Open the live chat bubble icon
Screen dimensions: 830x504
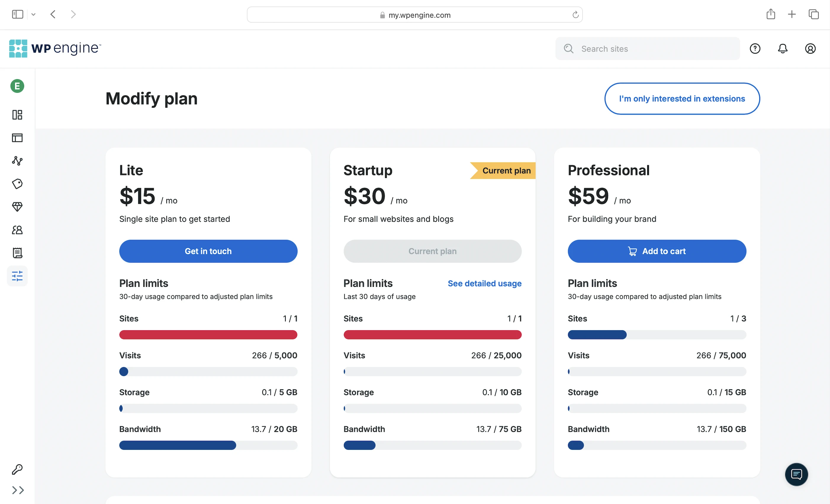pyautogui.click(x=796, y=474)
